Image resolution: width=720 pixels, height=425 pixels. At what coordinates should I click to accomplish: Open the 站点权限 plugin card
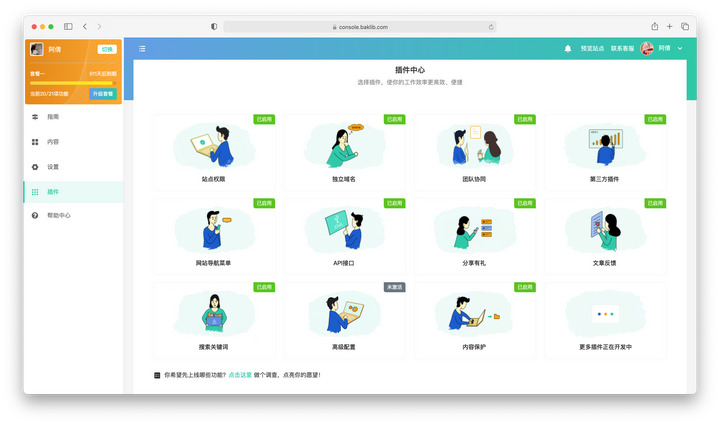(x=214, y=152)
